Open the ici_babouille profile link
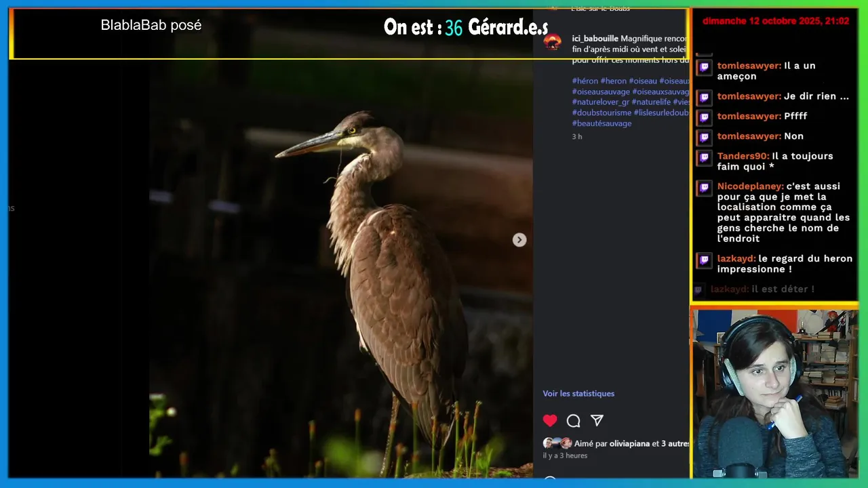The image size is (868, 488). click(x=595, y=39)
